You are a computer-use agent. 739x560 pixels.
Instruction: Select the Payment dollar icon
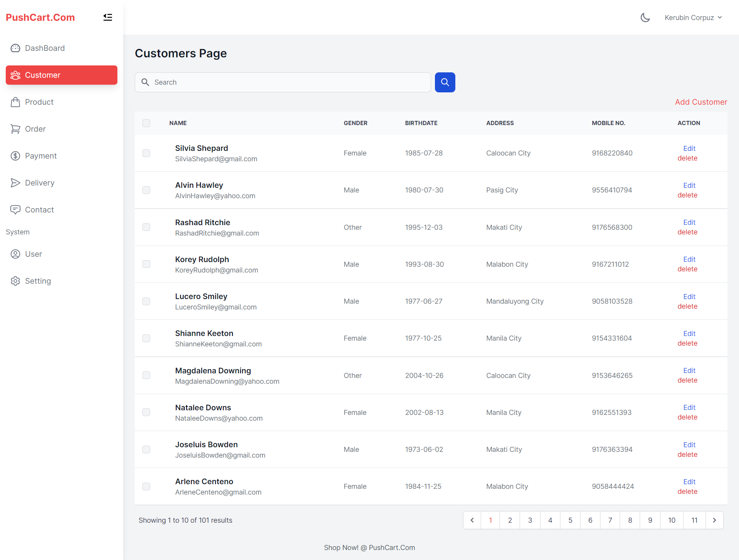pos(15,155)
